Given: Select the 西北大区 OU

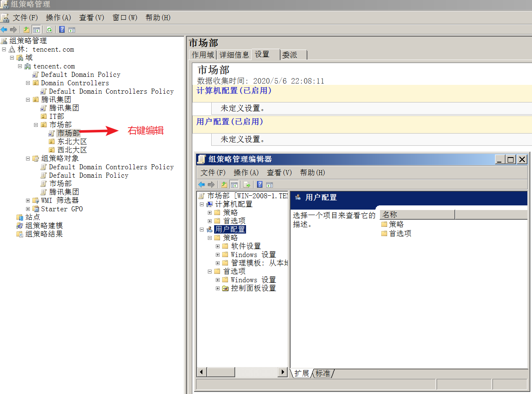Looking at the screenshot, I should [72, 150].
